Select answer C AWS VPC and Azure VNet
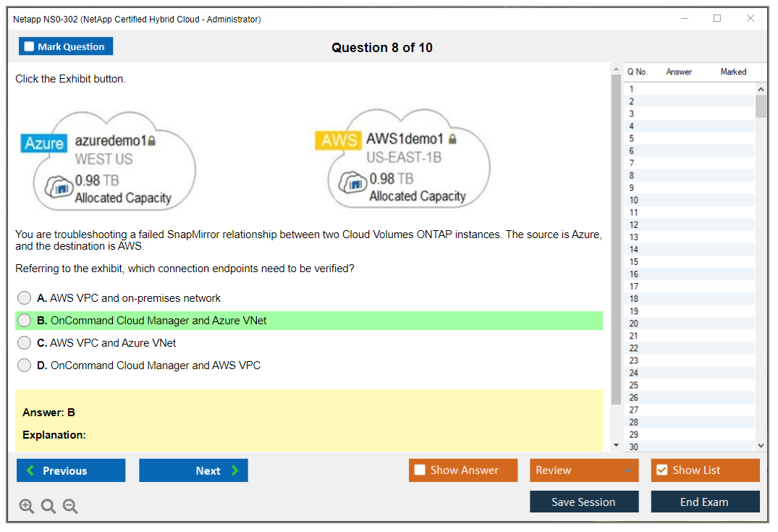Viewport: 778px width, 532px height. tap(25, 343)
